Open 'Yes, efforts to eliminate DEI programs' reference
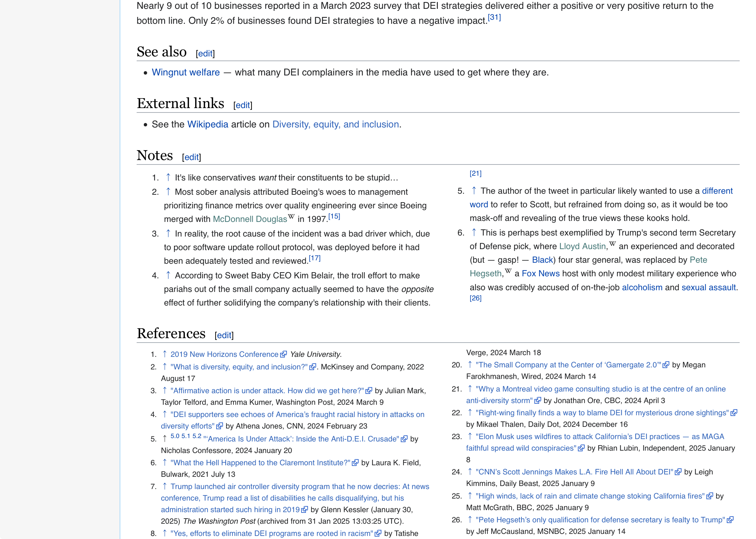The height and width of the screenshot is (539, 756). pyautogui.click(x=272, y=533)
